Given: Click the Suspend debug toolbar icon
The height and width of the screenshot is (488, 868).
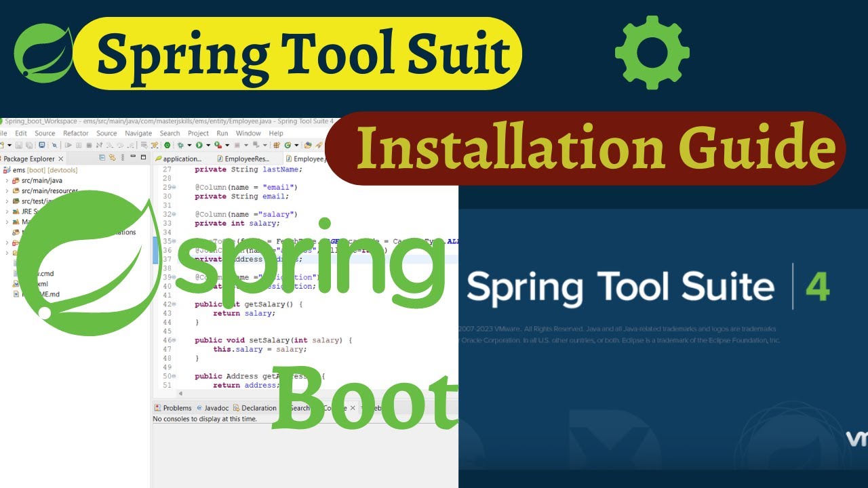Looking at the screenshot, I should pos(79,145).
